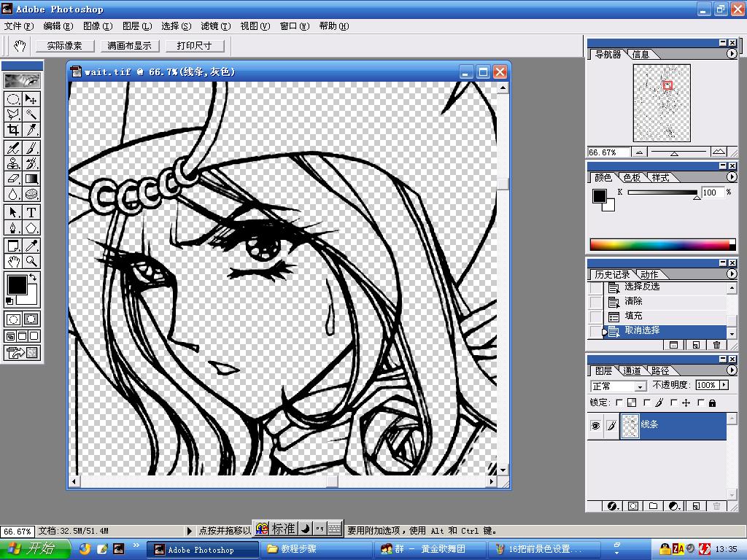Open the History panel flyout menu
This screenshot has height=560, width=747.
[732, 274]
